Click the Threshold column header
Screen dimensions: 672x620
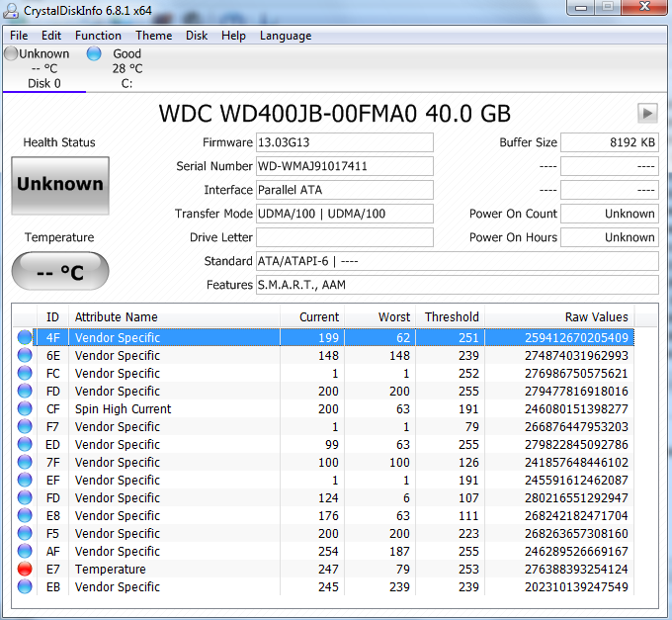(450, 316)
